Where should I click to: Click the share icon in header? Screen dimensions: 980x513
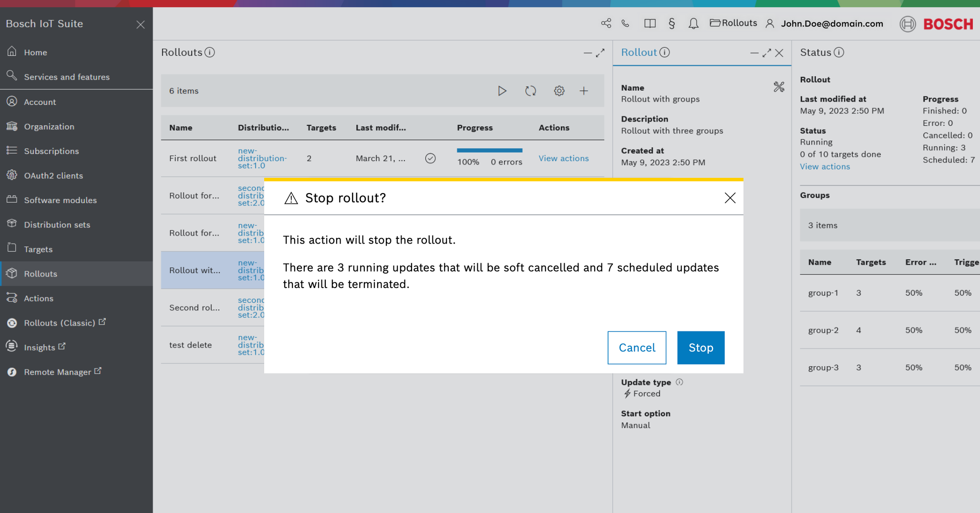[606, 23]
